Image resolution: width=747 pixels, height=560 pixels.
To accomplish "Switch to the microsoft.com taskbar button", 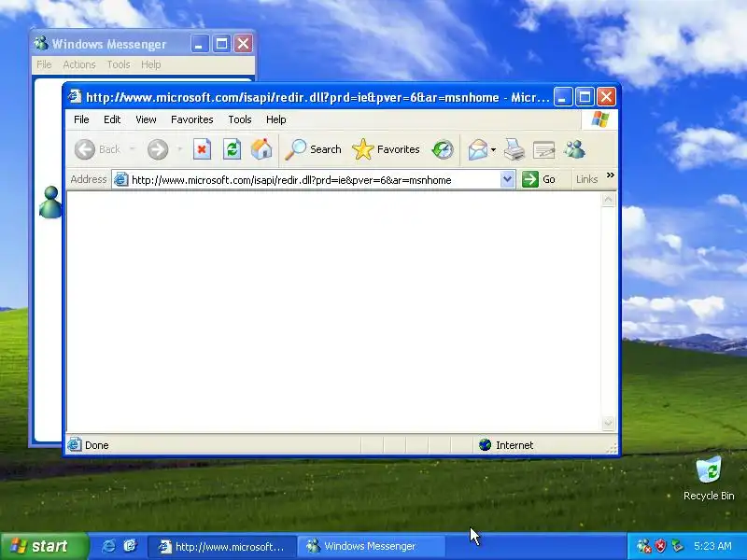I will coord(222,546).
